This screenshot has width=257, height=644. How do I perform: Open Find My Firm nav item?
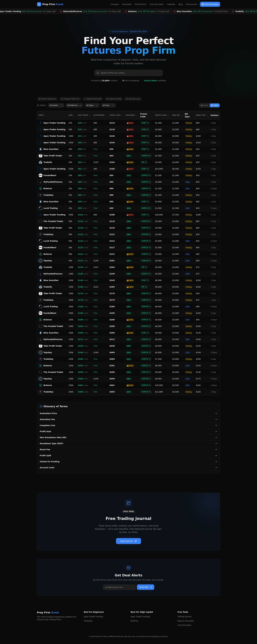(x=141, y=4)
